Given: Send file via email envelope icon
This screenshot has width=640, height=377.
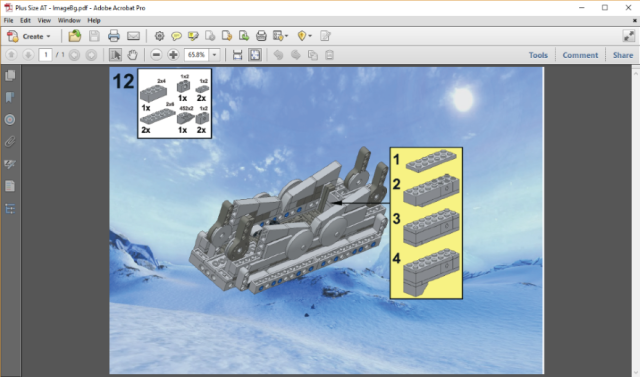Looking at the screenshot, I should pos(133,36).
